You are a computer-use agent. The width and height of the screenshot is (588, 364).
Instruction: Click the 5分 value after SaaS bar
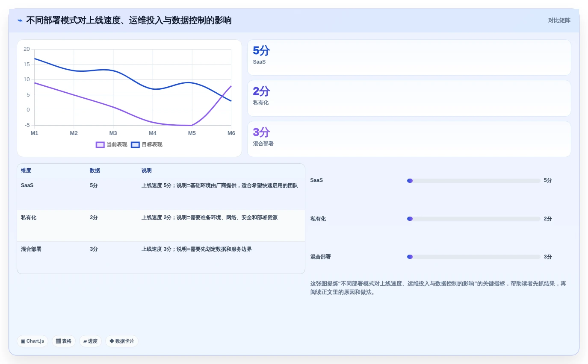(x=548, y=180)
